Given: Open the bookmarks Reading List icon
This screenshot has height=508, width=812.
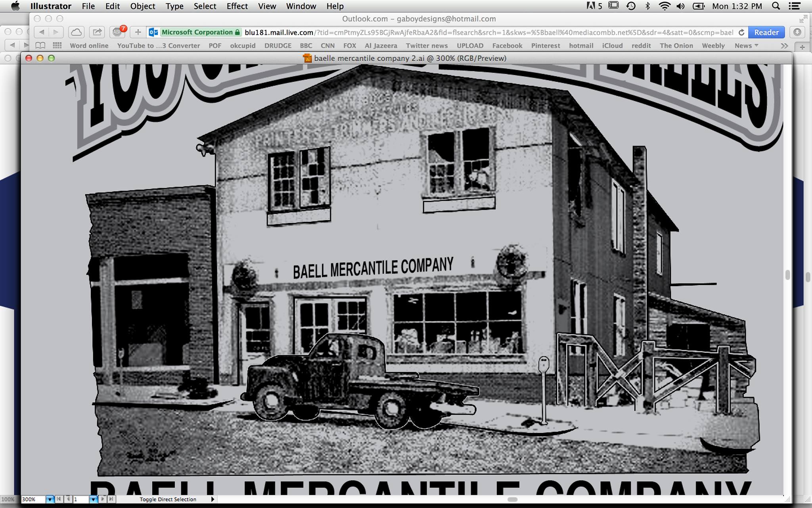Looking at the screenshot, I should [40, 46].
